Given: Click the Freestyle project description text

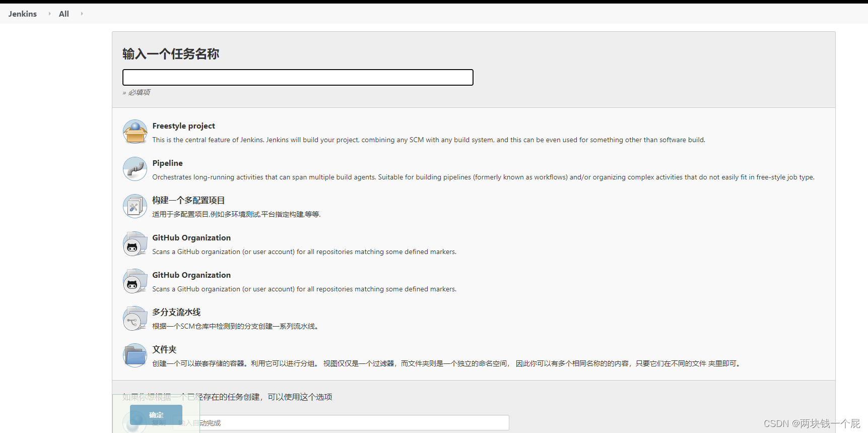Looking at the screenshot, I should [429, 140].
